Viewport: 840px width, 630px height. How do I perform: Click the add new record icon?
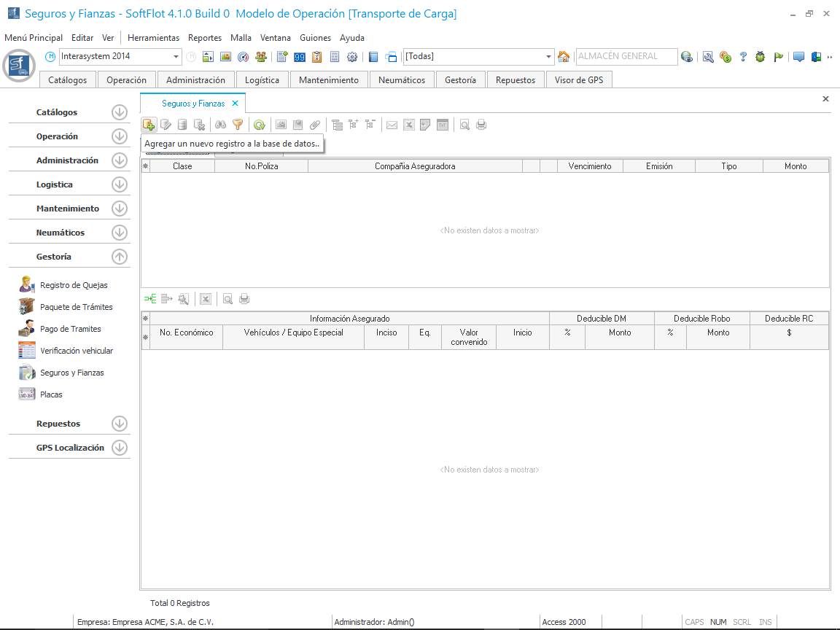click(148, 125)
